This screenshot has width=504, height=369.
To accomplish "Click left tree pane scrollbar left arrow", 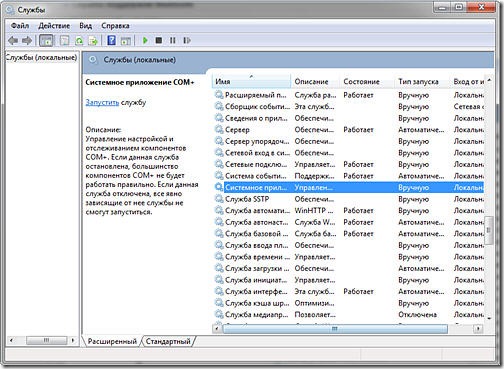I will [12, 340].
